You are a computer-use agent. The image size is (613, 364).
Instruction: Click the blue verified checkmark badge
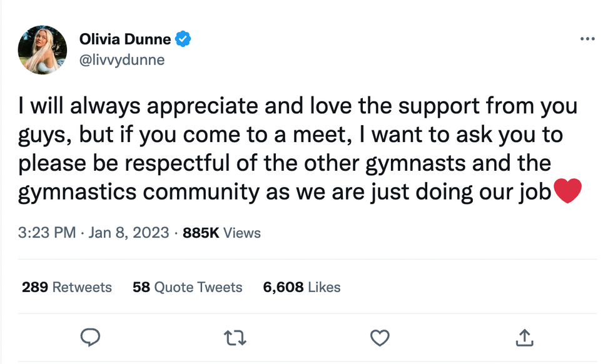tap(183, 39)
